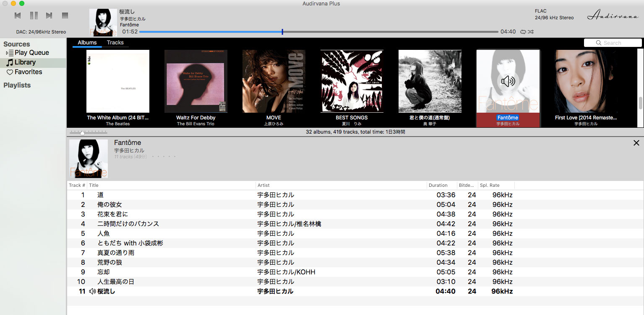Select track 3 titled 花束を君に
The height and width of the screenshot is (315, 644).
coord(355,214)
